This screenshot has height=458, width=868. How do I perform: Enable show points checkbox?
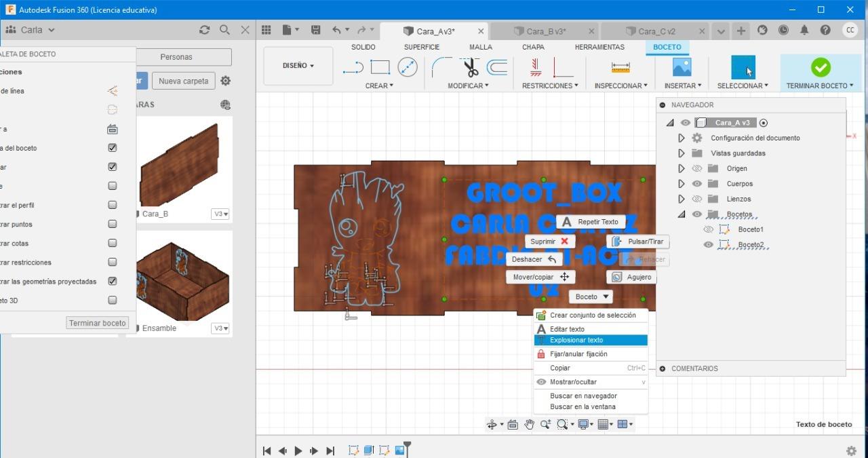click(x=113, y=223)
